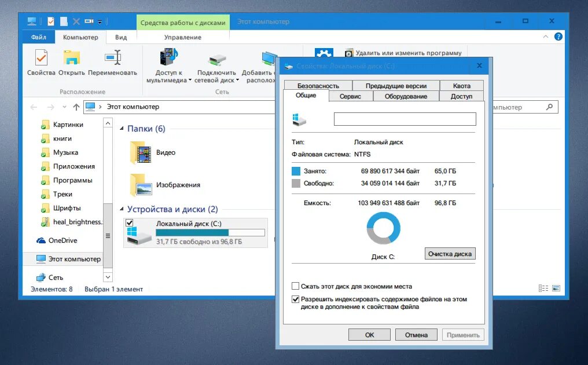Open Explorer help question mark icon
Screen dimensions: 588x365
tap(558, 36)
